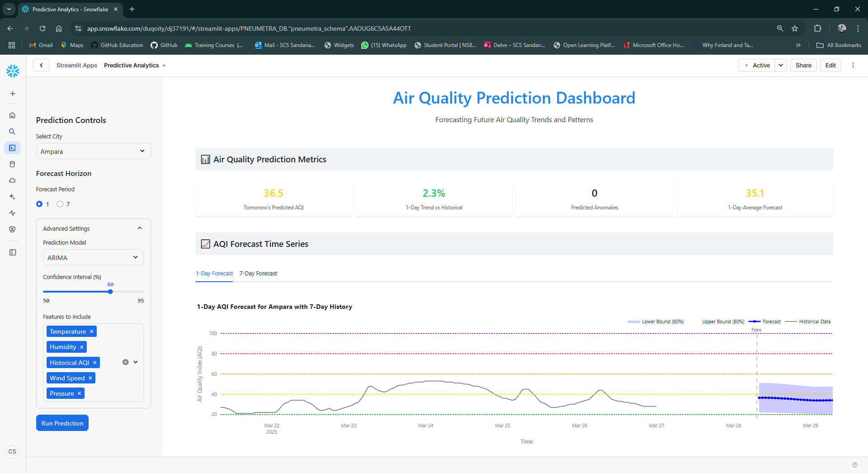Select the Search icon in the sidebar
Screen dimensions: 868x473
[x=12, y=132]
